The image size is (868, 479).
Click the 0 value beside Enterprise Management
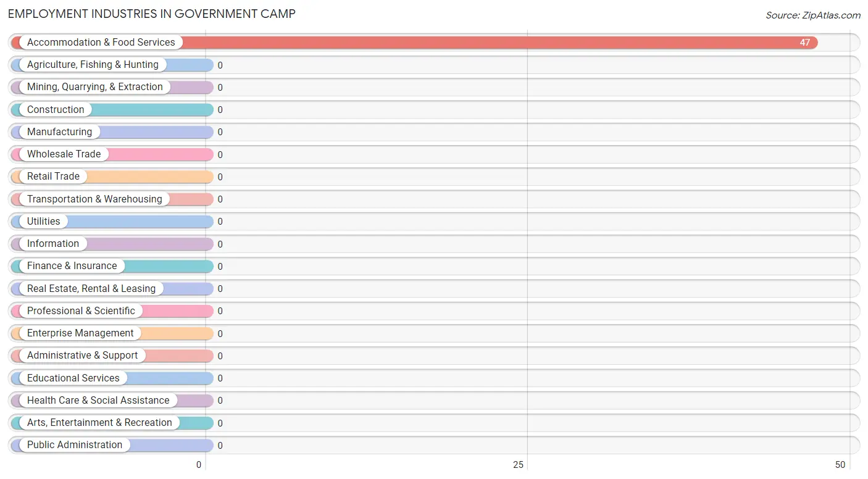pyautogui.click(x=220, y=334)
